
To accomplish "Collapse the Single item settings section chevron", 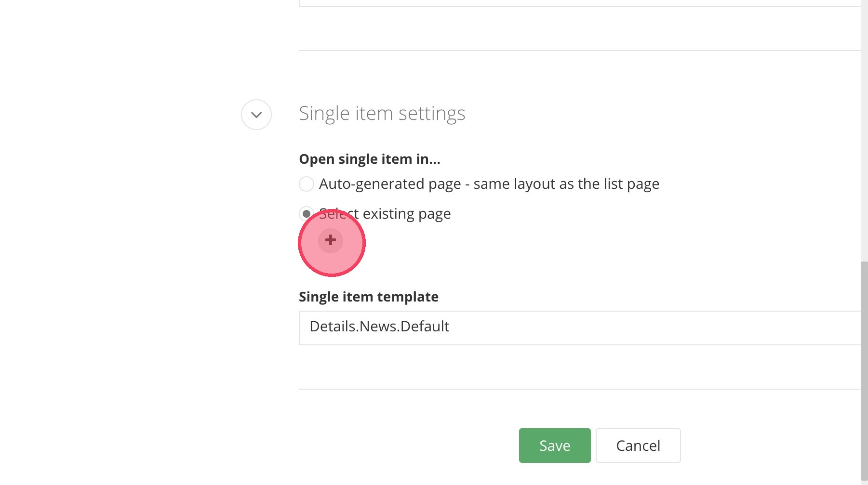I will (x=256, y=115).
